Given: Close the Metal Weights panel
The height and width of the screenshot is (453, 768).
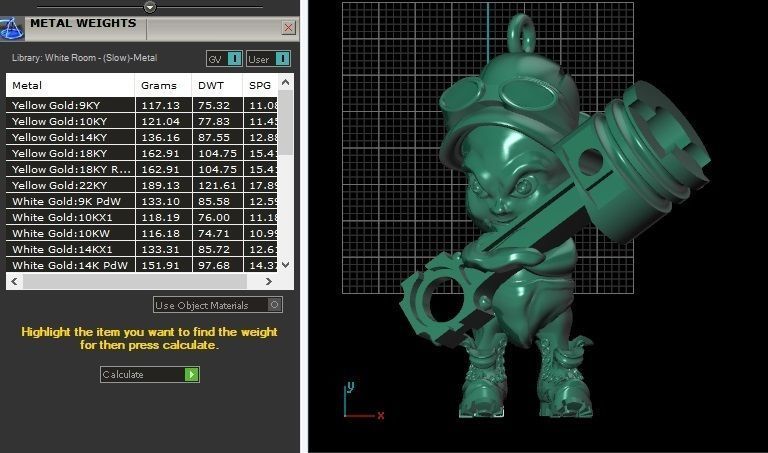Looking at the screenshot, I should tap(288, 28).
